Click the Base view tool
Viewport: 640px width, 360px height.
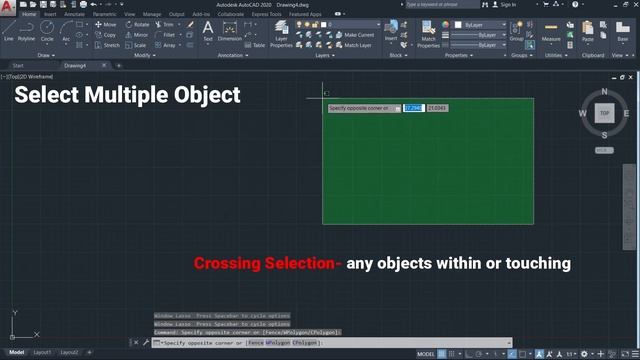(622, 31)
